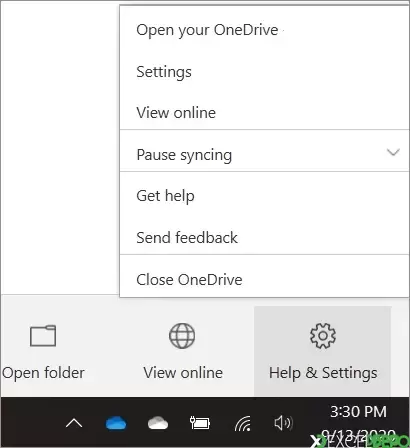The image size is (410, 448).
Task: Click the gray OneDrive cloud tray icon
Action: (x=158, y=423)
